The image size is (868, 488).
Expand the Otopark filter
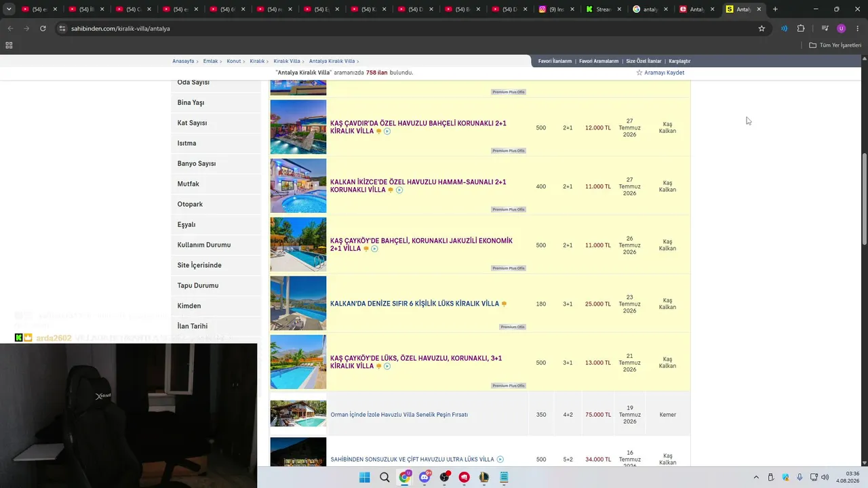(x=216, y=204)
